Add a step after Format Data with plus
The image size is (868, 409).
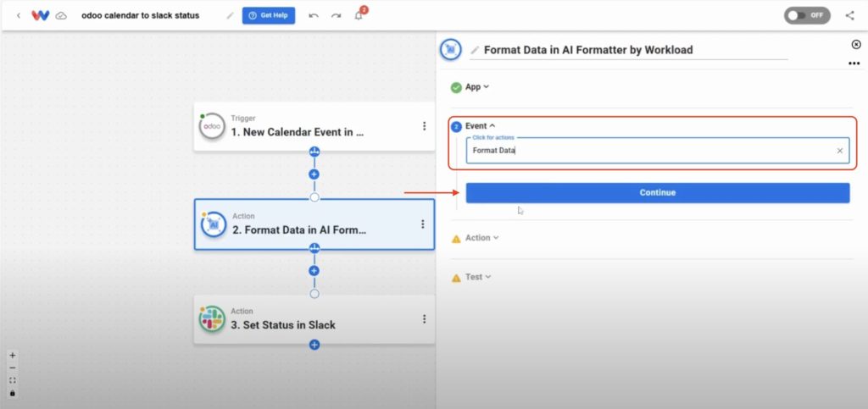pos(314,271)
